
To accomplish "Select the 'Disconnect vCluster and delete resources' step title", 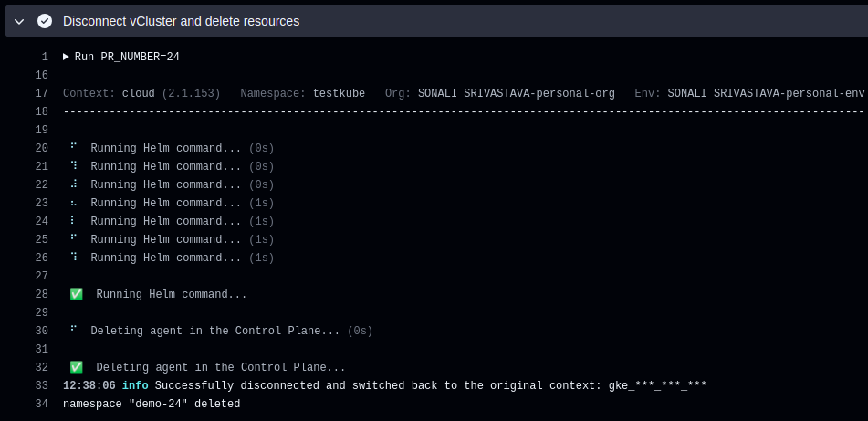I will click(x=181, y=21).
